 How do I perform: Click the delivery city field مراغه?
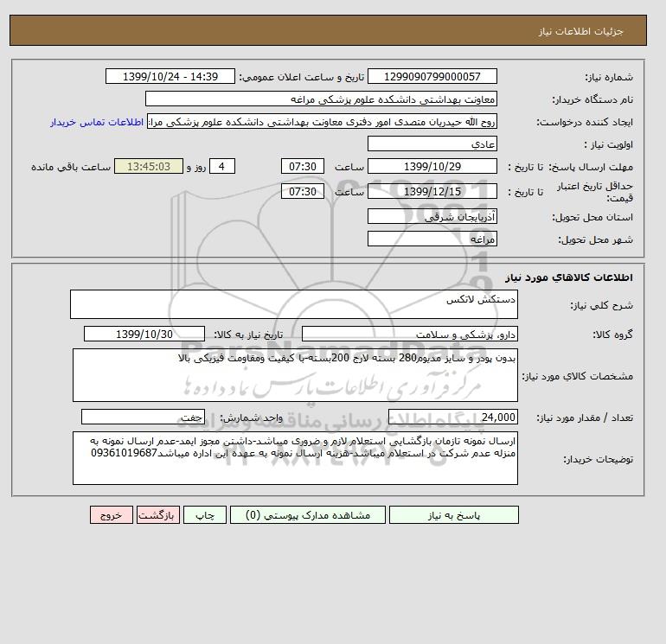432,239
